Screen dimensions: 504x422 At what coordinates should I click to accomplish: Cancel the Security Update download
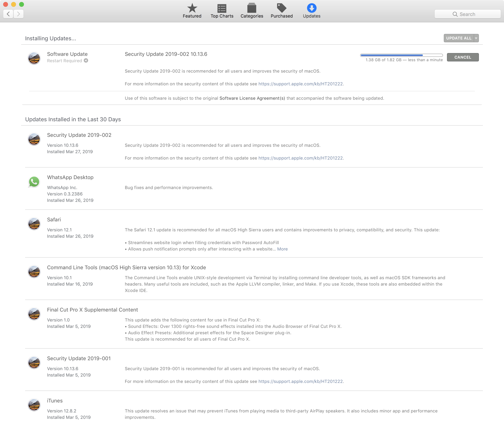pos(463,57)
